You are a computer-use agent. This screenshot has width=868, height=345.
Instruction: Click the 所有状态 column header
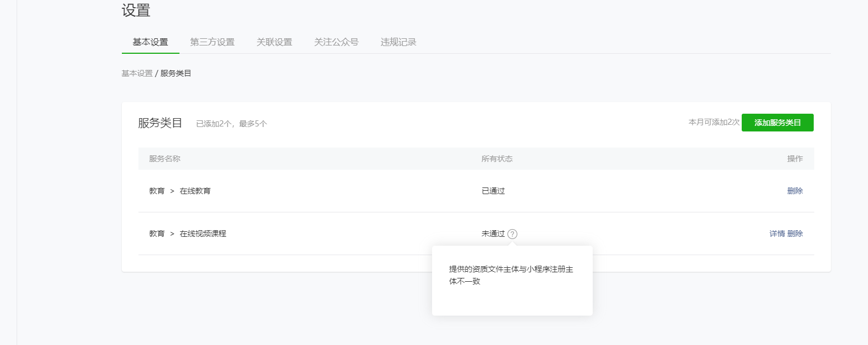[497, 159]
